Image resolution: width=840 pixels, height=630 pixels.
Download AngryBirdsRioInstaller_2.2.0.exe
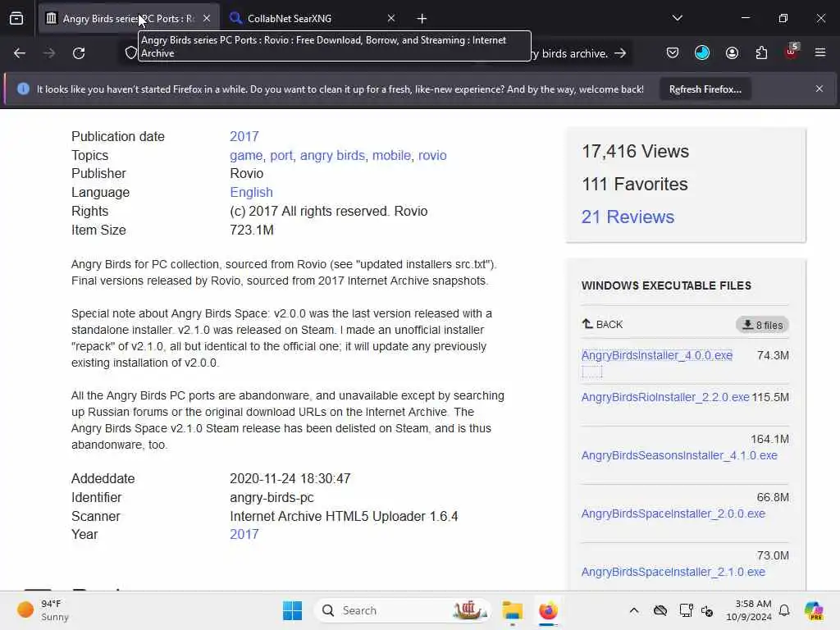pyautogui.click(x=665, y=398)
